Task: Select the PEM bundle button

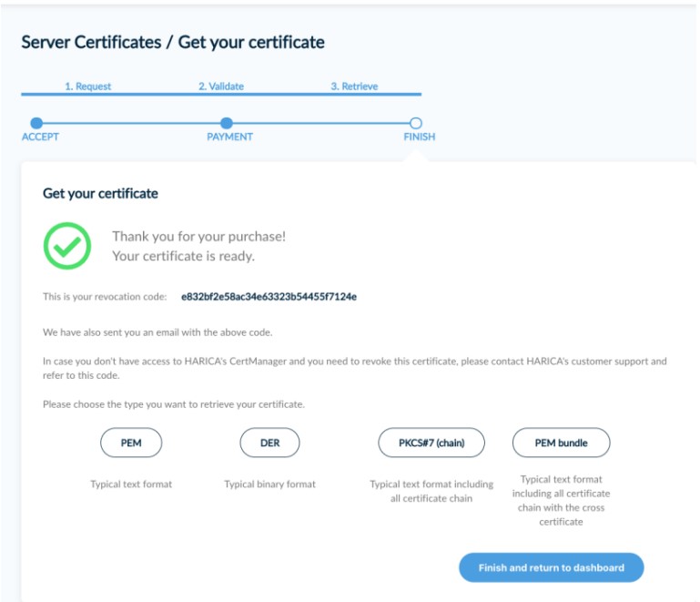Action: (x=561, y=443)
